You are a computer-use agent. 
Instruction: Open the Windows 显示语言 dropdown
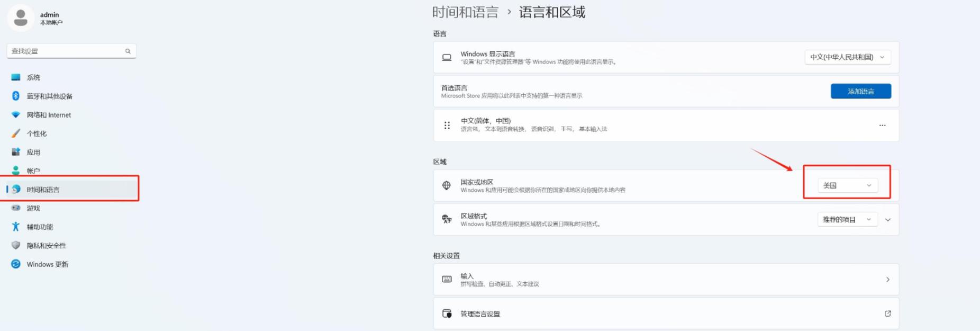coord(847,57)
